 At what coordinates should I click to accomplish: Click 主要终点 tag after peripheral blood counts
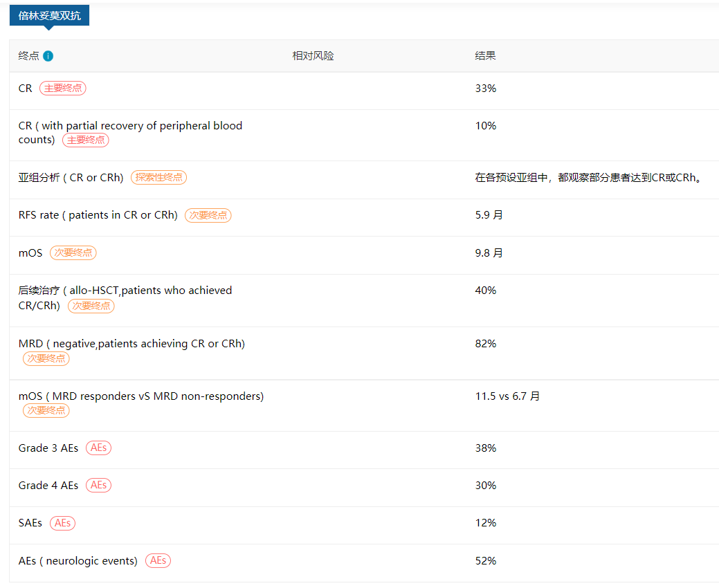coord(86,140)
